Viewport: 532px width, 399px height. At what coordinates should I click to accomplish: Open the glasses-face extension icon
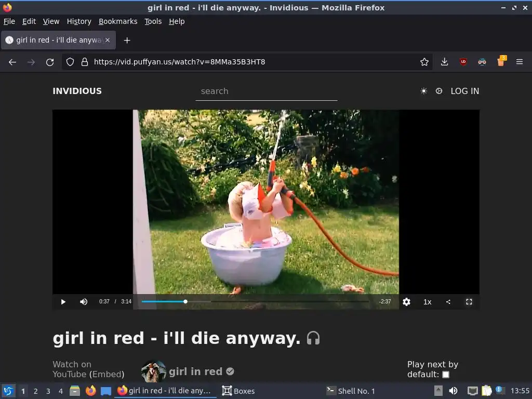coord(482,62)
